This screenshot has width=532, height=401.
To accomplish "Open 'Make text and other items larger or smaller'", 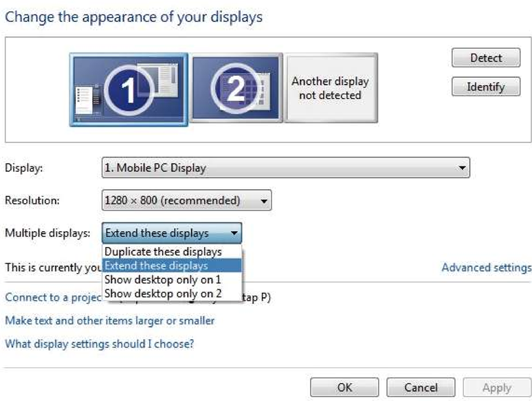I will point(110,321).
